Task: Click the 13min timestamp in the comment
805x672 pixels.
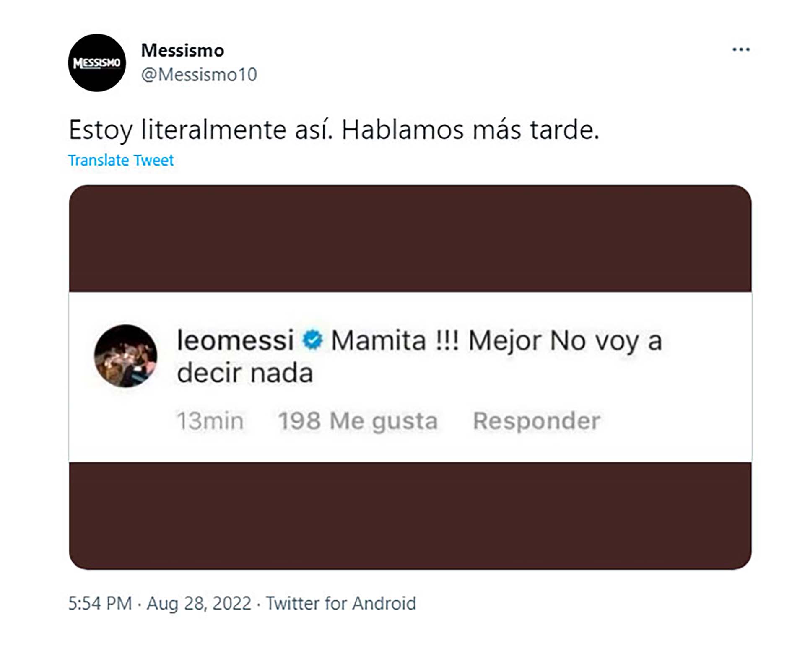Action: point(210,421)
